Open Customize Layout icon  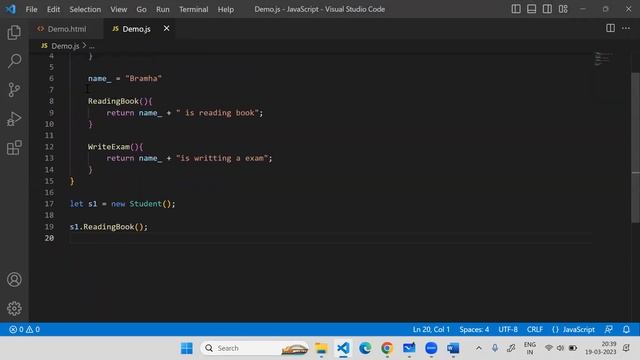(x=563, y=9)
